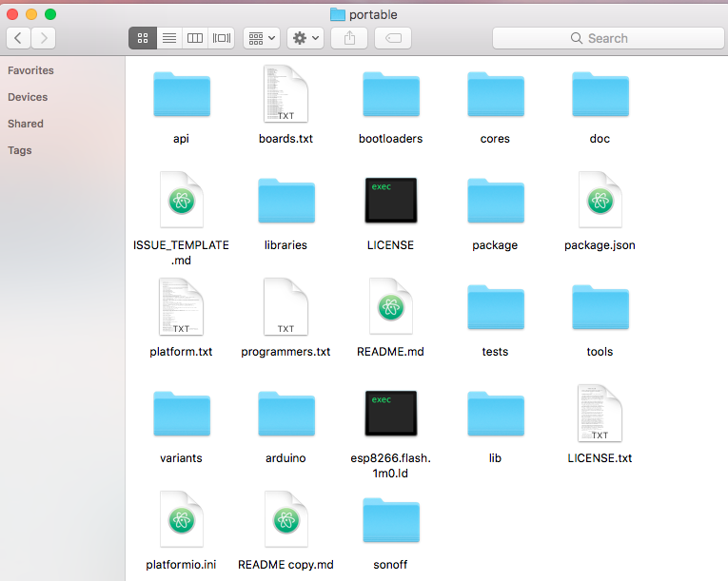Click the "README.md" name label
This screenshot has width=728, height=581.
point(390,352)
